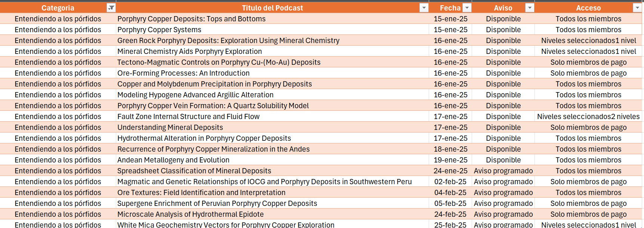Click Niveles seleccionados2 niveles access cell
The image size is (644, 228).
click(x=588, y=116)
